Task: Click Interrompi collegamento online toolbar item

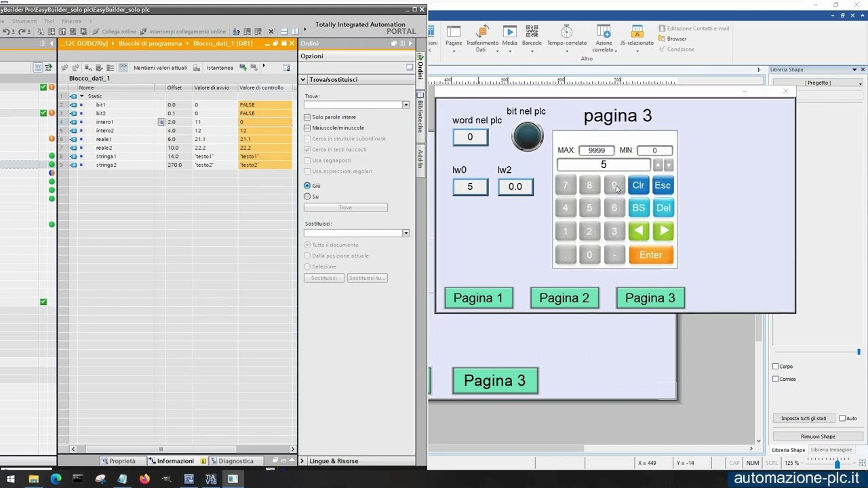Action: pos(182,32)
